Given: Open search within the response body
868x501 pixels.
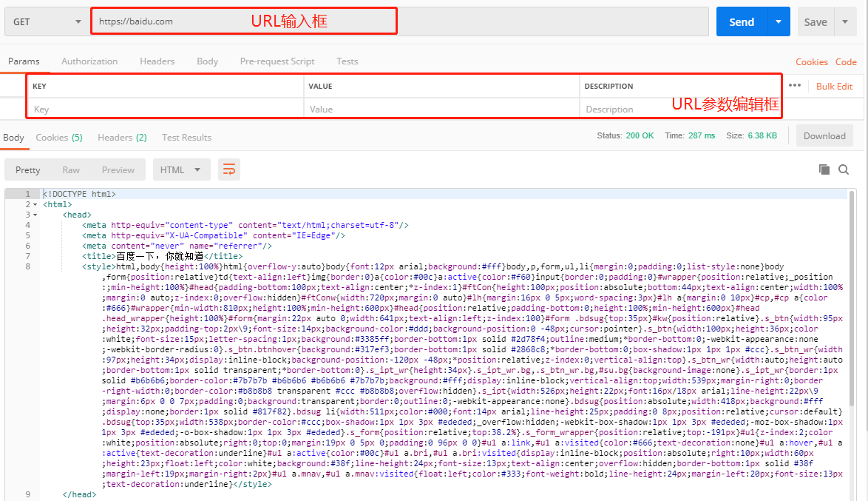Looking at the screenshot, I should 844,169.
